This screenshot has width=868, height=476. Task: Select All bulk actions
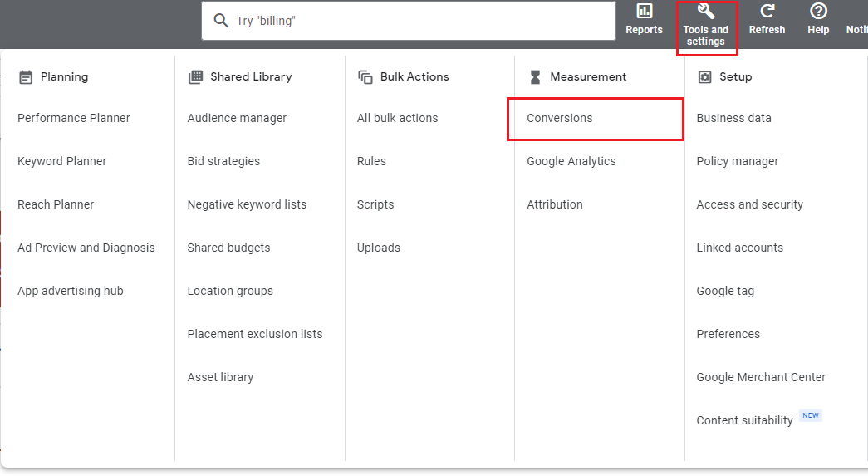tap(398, 118)
